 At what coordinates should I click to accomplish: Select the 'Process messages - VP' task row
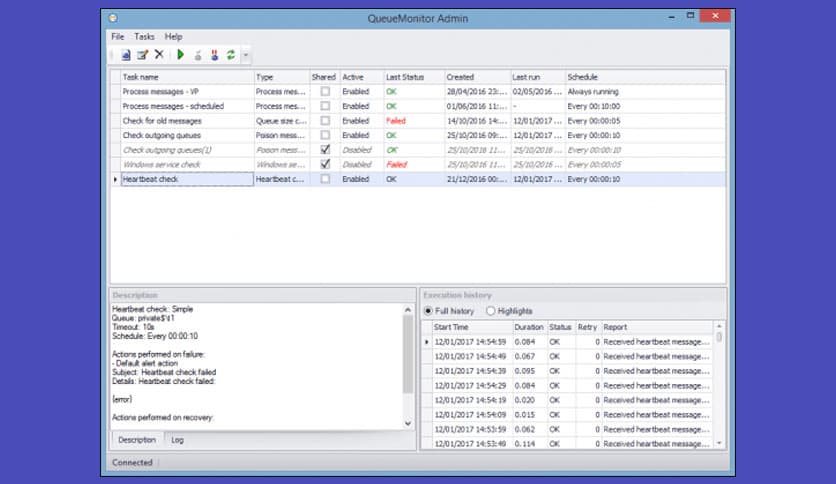[417, 92]
